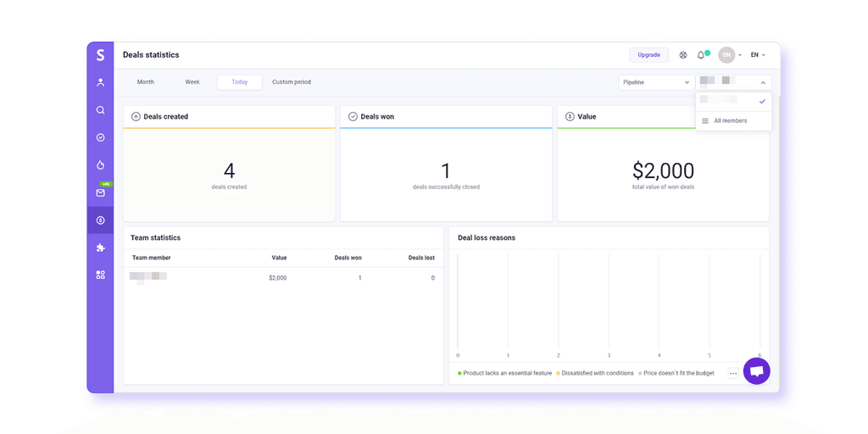Viewport: 868px width, 434px height.
Task: Toggle Product lacks an essential feature legend
Action: [x=505, y=373]
